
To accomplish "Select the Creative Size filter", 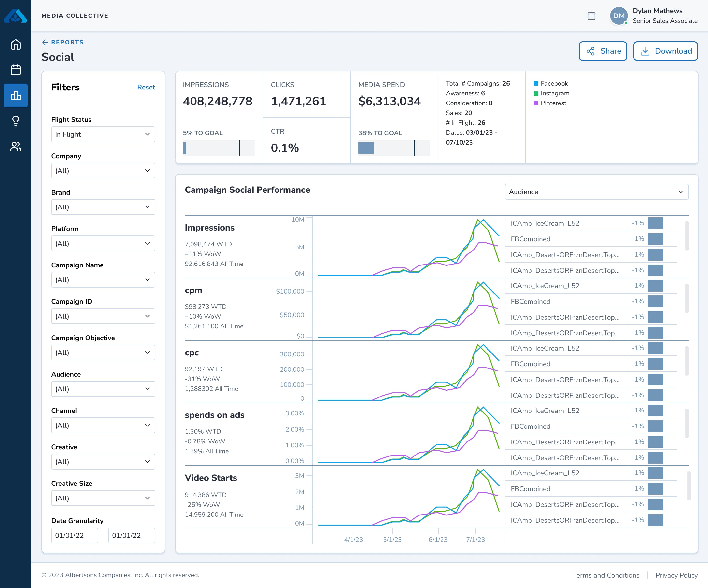I will click(103, 498).
